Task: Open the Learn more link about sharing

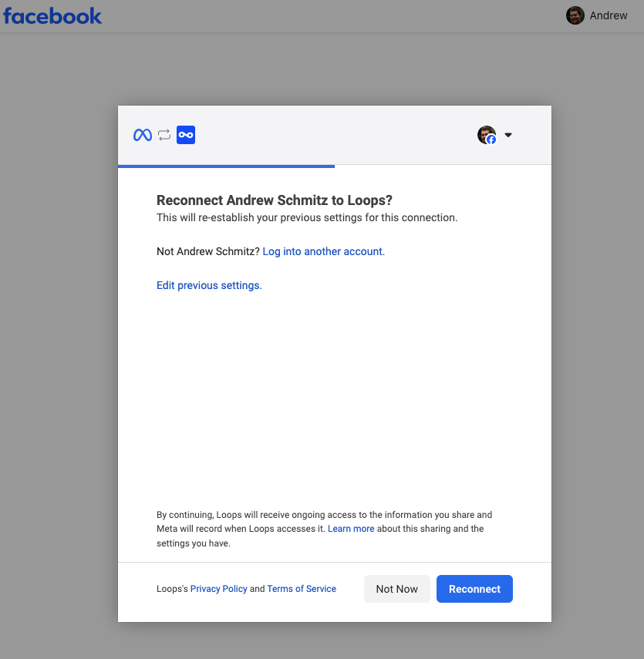Action: [351, 529]
